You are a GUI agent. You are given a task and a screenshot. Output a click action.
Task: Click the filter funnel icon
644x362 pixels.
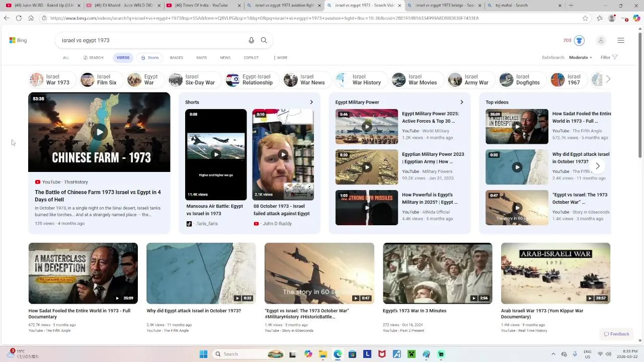point(615,57)
